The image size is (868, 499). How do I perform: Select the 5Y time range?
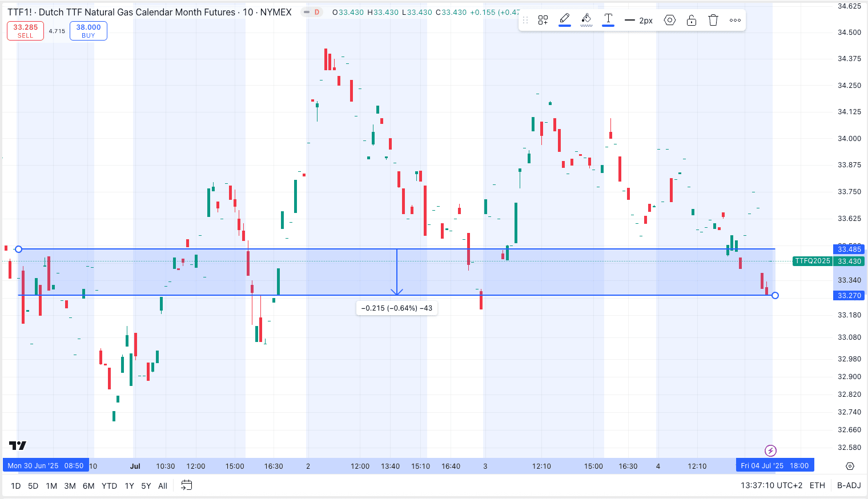tap(146, 486)
